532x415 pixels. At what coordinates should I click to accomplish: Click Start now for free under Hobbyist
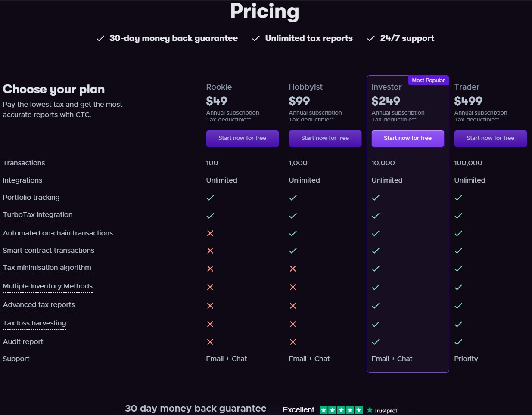325,138
